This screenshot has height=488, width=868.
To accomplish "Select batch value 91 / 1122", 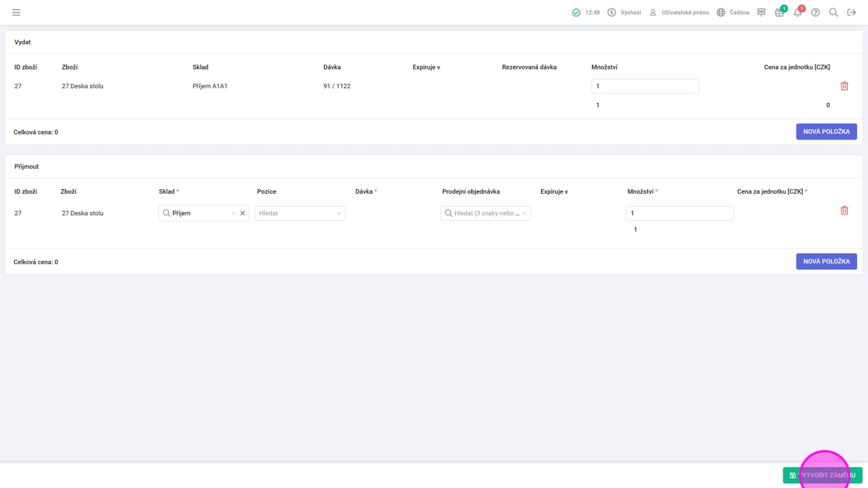I will click(x=336, y=86).
